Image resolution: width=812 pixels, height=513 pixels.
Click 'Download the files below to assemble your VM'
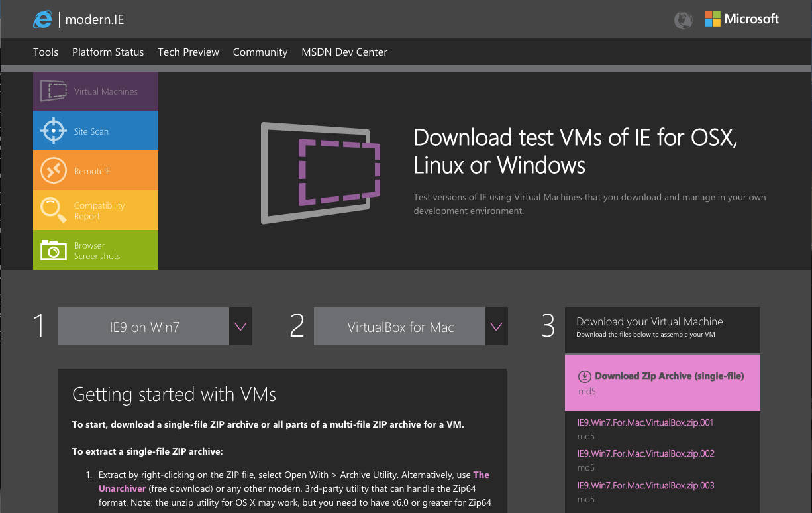[x=646, y=335]
